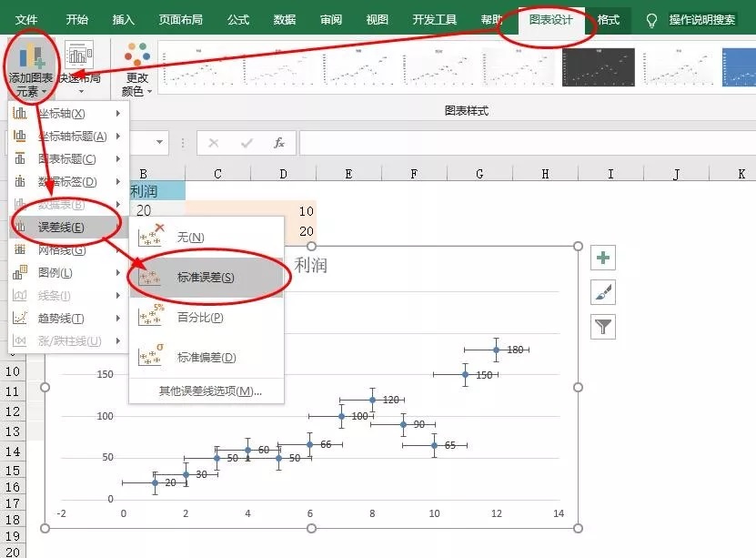Expand arrow next to 趋势线(T)
The image size is (756, 558).
click(117, 319)
